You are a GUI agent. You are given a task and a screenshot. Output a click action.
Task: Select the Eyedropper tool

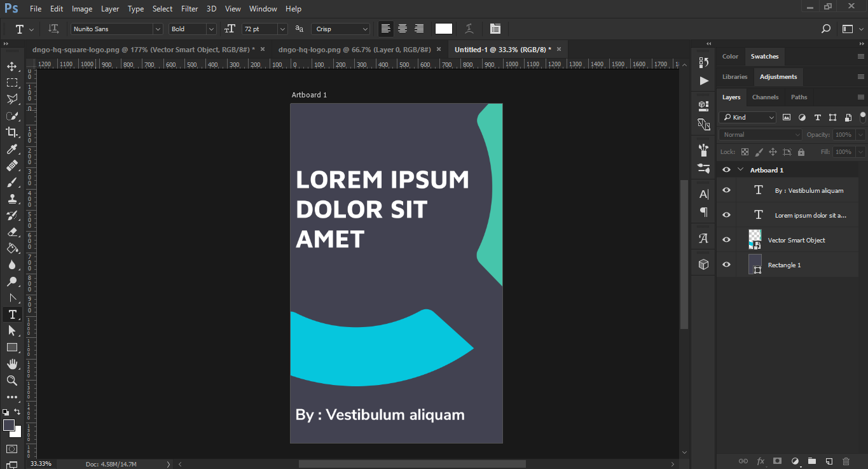pos(12,149)
